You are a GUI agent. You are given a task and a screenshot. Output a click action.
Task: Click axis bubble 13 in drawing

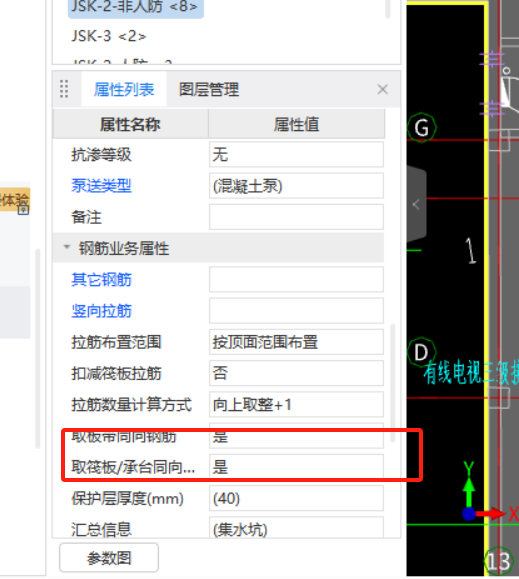click(498, 562)
